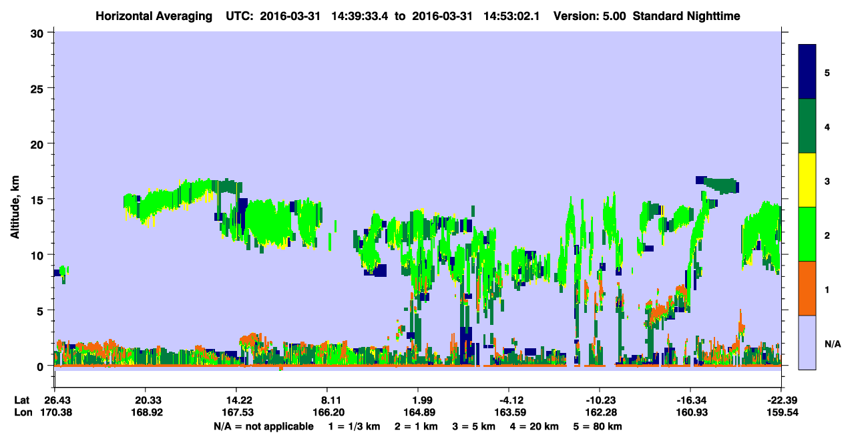The width and height of the screenshot is (868, 445).
Task: Click the '3 = 5 km' legend entry
Action: (474, 426)
